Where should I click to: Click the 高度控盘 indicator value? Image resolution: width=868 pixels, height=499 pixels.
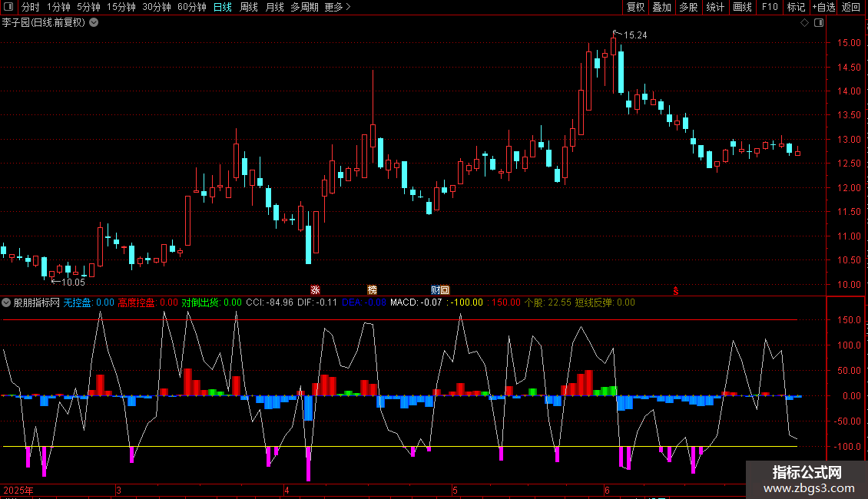click(x=147, y=302)
